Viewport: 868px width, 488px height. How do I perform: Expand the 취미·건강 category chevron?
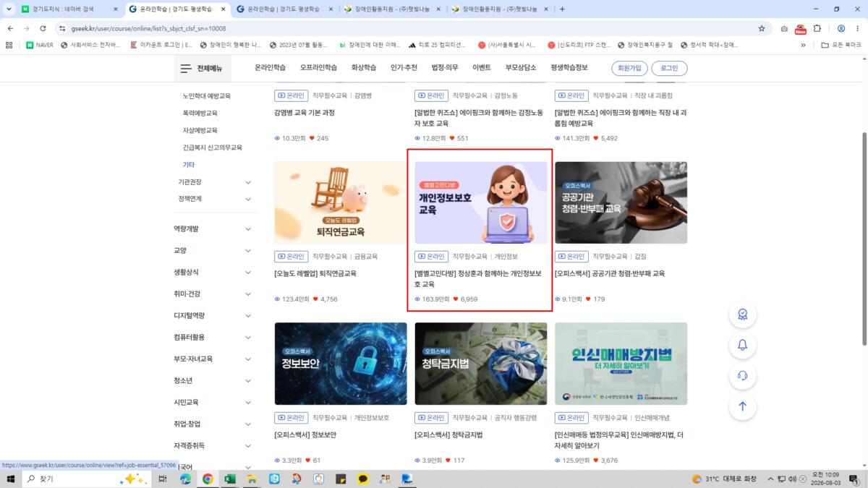(248, 294)
